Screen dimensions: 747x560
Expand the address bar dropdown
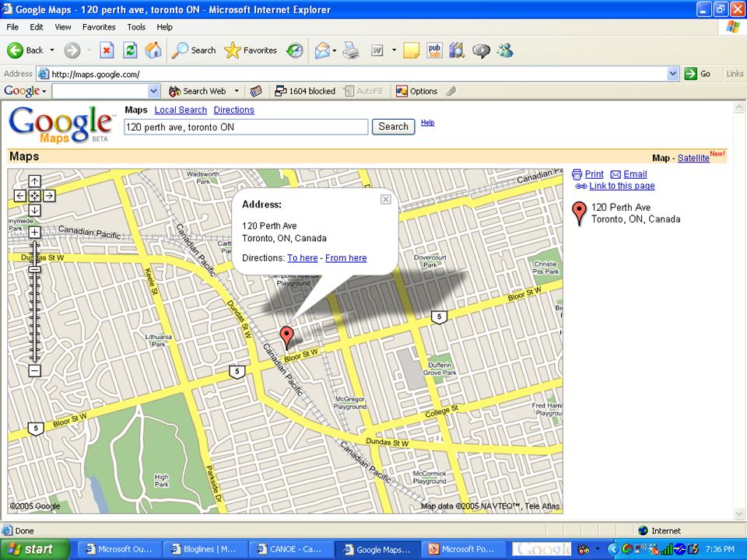tap(672, 74)
